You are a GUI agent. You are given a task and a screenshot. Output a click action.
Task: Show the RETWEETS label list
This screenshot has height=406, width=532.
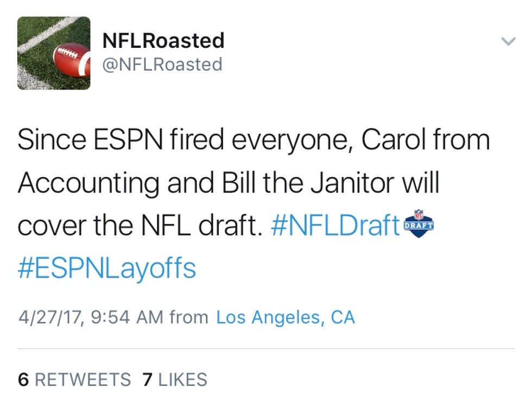click(83, 379)
